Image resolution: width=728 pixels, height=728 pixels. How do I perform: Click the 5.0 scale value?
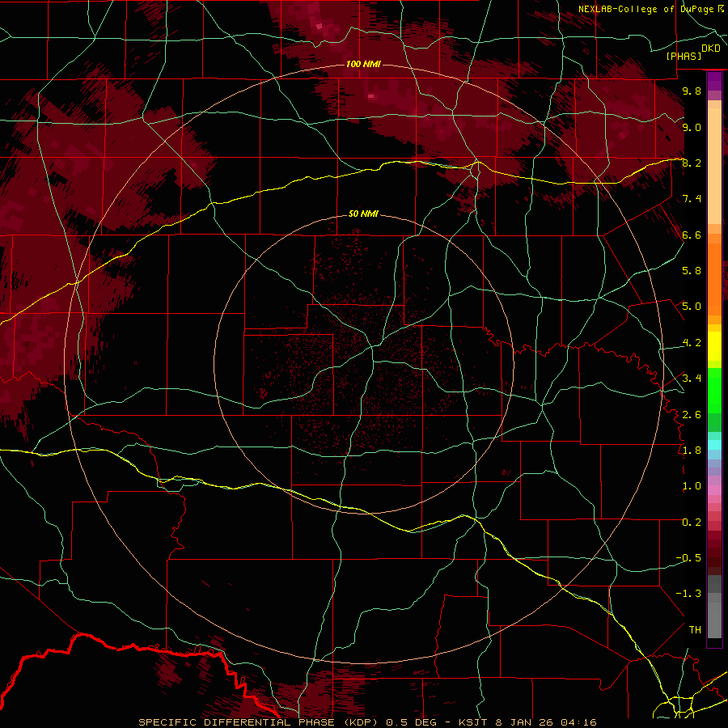point(692,307)
